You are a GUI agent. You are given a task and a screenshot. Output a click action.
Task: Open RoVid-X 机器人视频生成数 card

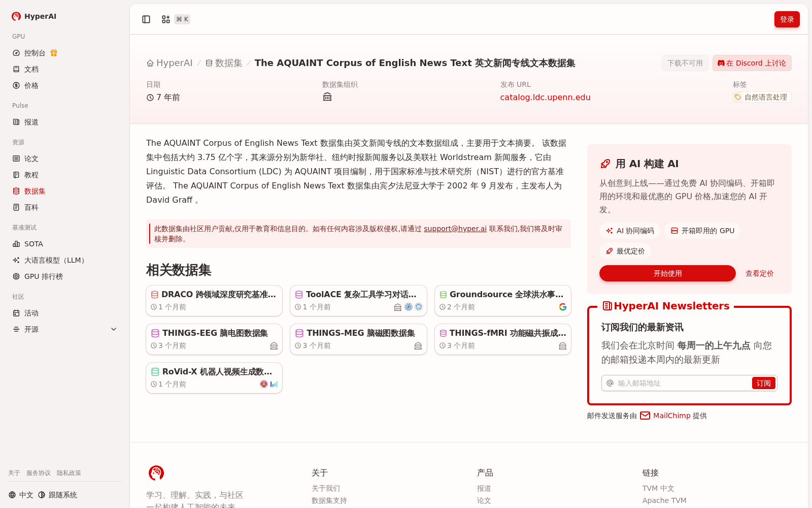(x=214, y=378)
